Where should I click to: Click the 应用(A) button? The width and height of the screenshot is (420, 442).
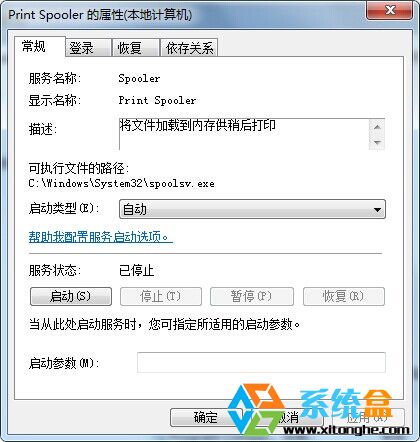coord(368,417)
